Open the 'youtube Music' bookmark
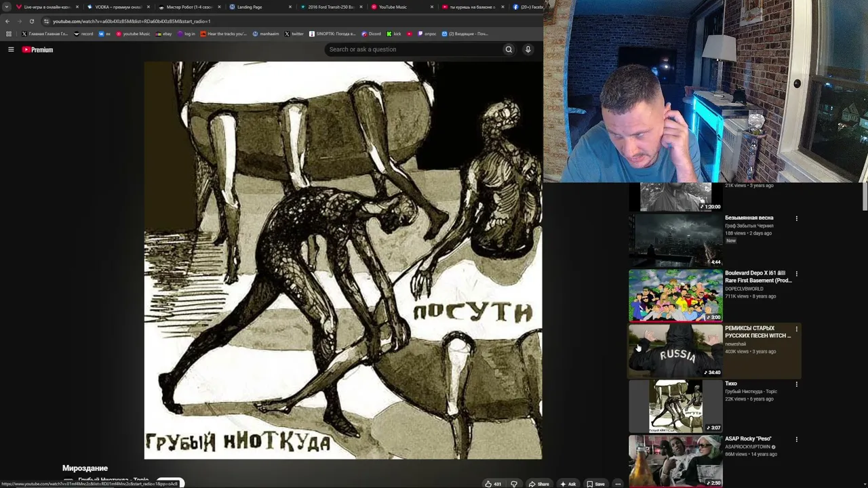Viewport: 868px width, 488px height. pos(133,34)
